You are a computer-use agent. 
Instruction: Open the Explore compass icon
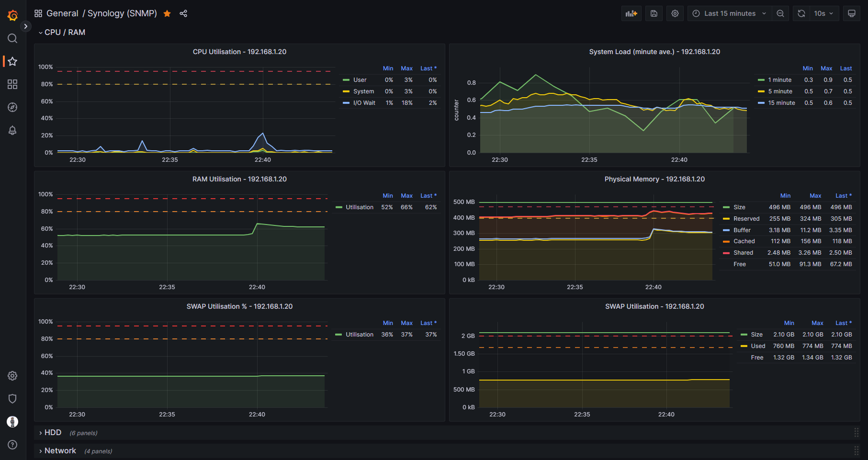(12, 107)
